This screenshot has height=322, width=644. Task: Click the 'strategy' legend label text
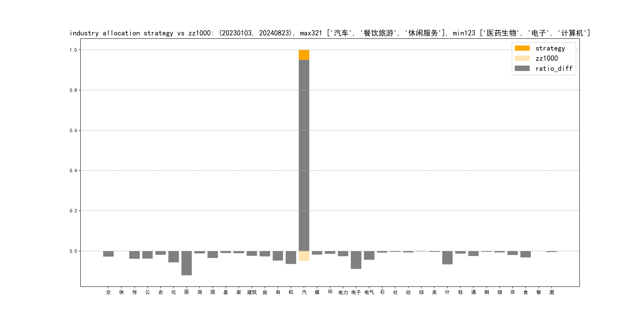click(x=550, y=48)
